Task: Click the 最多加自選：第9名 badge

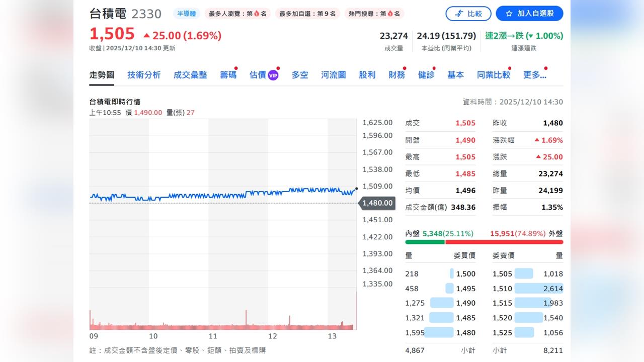Action: click(308, 14)
